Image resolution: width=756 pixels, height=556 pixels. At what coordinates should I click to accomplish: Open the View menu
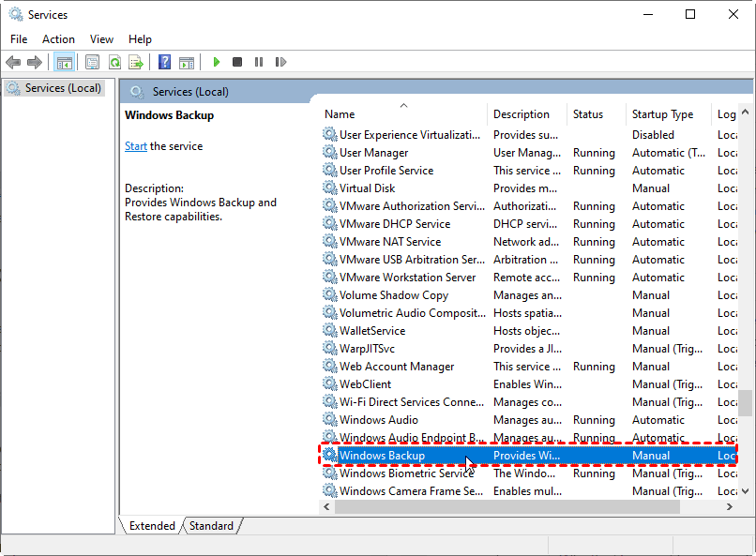pyautogui.click(x=101, y=39)
